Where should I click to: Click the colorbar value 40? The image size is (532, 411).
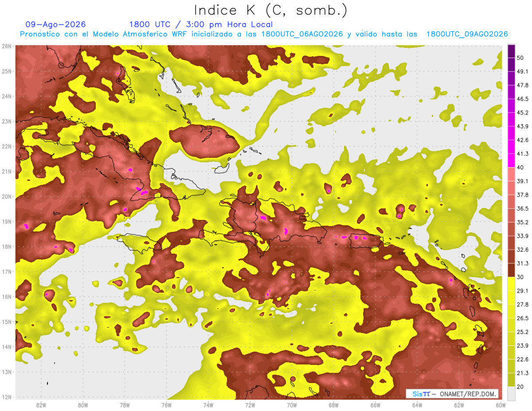click(520, 168)
